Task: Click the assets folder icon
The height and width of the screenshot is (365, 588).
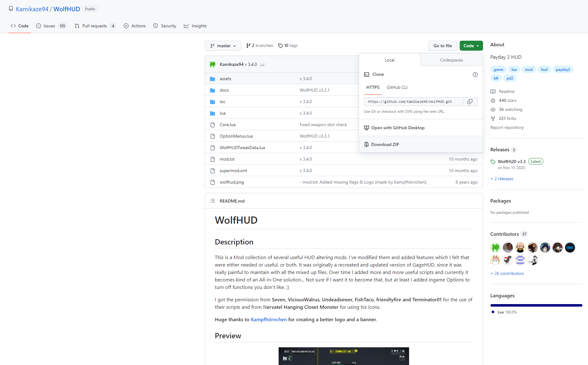Action: 212,79
